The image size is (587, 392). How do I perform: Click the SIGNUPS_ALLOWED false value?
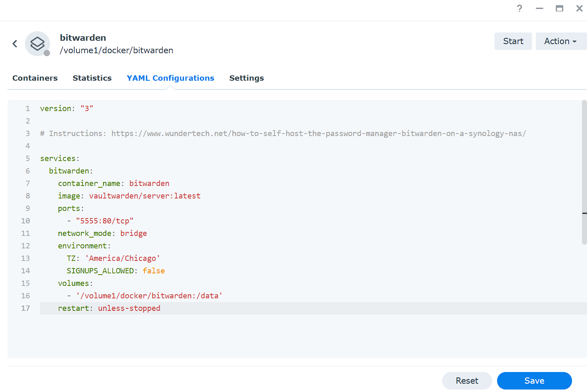[x=154, y=270]
